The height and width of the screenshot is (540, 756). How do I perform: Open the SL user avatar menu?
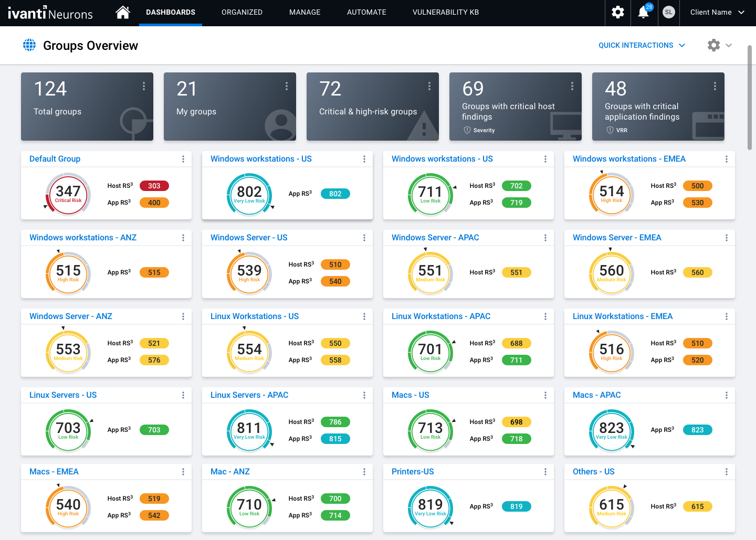click(668, 12)
